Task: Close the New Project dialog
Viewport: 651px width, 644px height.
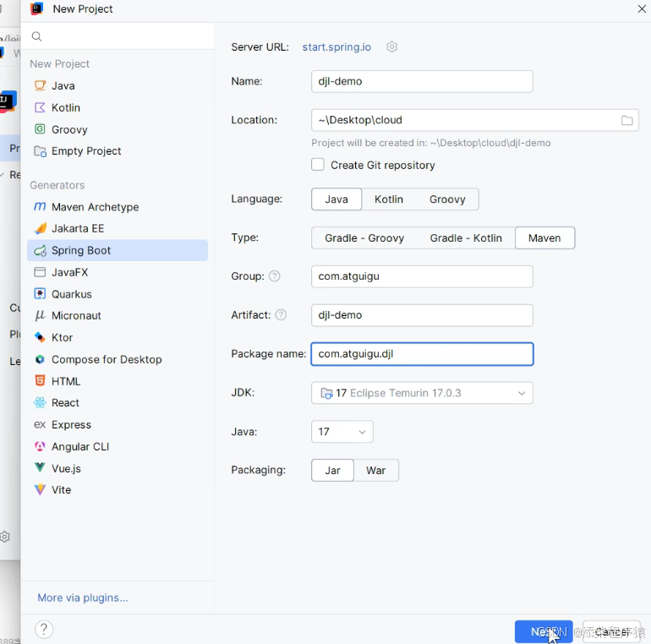Action: tap(642, 8)
